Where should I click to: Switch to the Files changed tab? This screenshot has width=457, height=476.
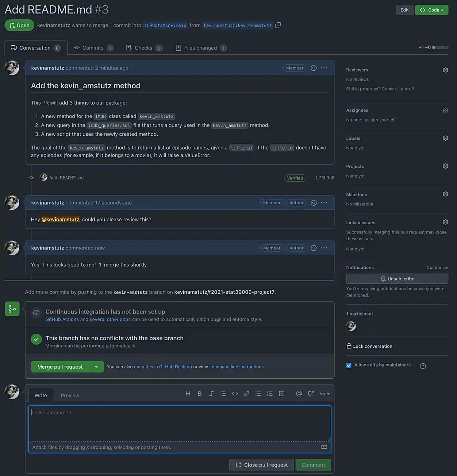200,48
